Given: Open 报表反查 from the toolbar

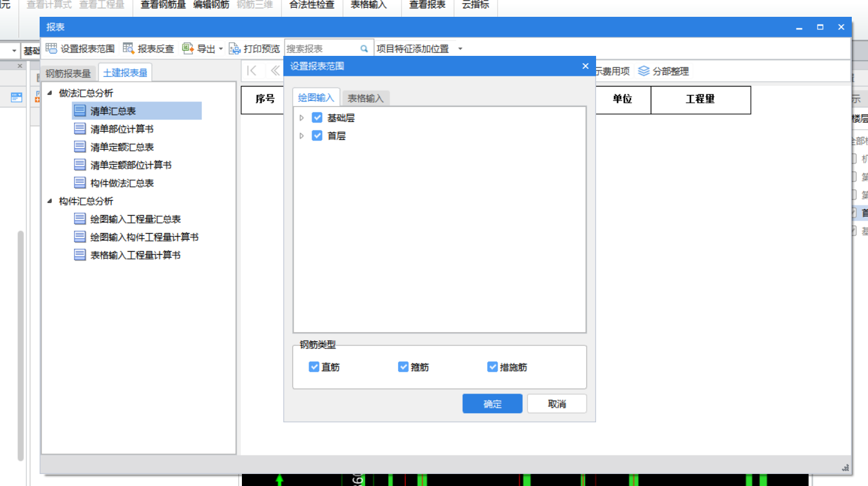Looking at the screenshot, I should tap(148, 49).
